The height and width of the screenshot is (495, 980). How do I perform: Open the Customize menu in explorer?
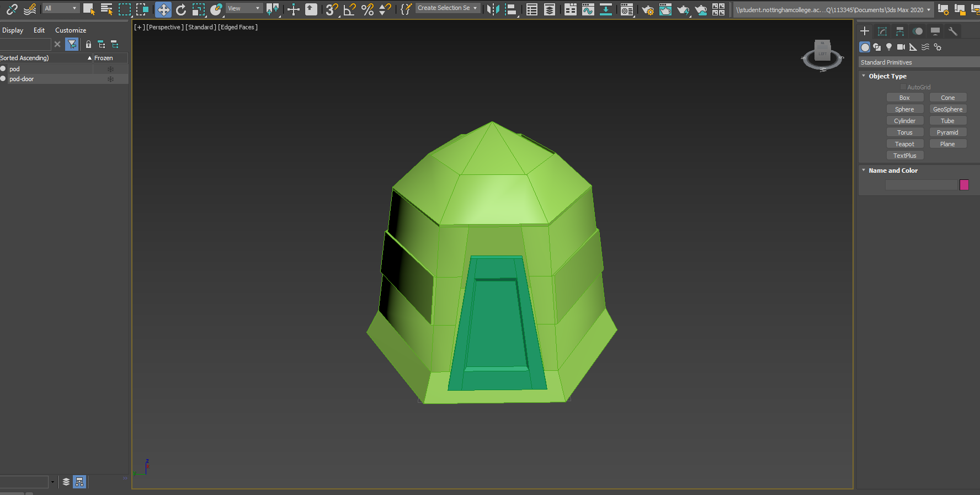pos(71,30)
